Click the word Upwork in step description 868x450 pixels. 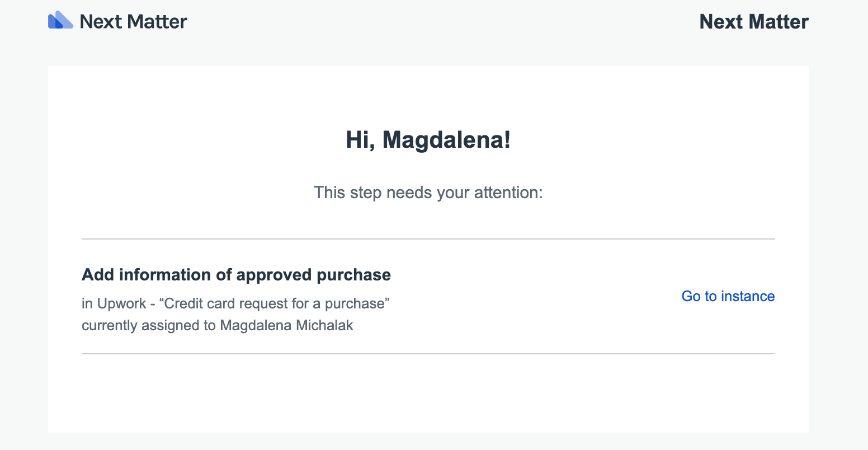[x=122, y=303]
